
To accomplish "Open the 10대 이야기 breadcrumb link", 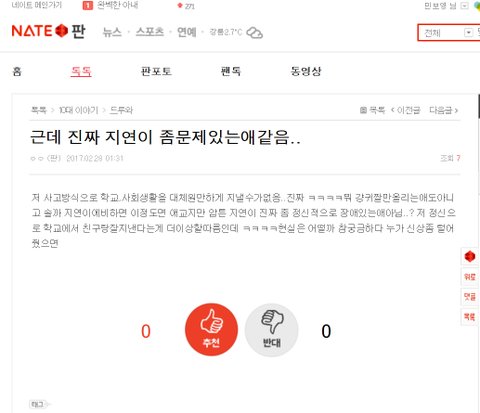I will [79, 110].
